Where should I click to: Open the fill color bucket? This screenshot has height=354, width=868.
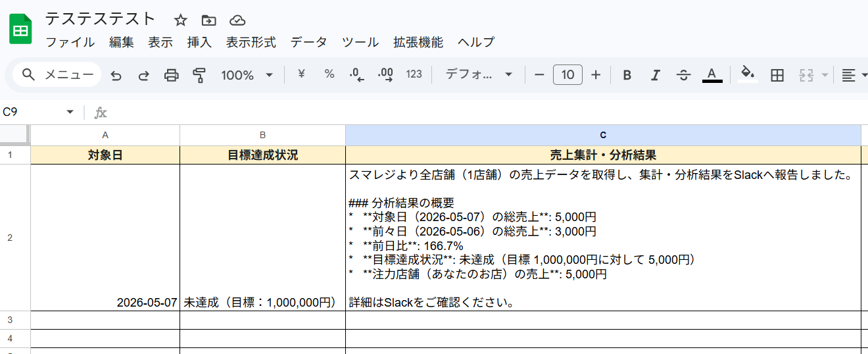point(748,74)
